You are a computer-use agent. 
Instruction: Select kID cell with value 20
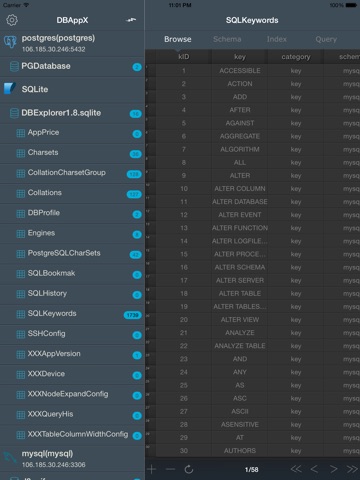click(x=184, y=320)
